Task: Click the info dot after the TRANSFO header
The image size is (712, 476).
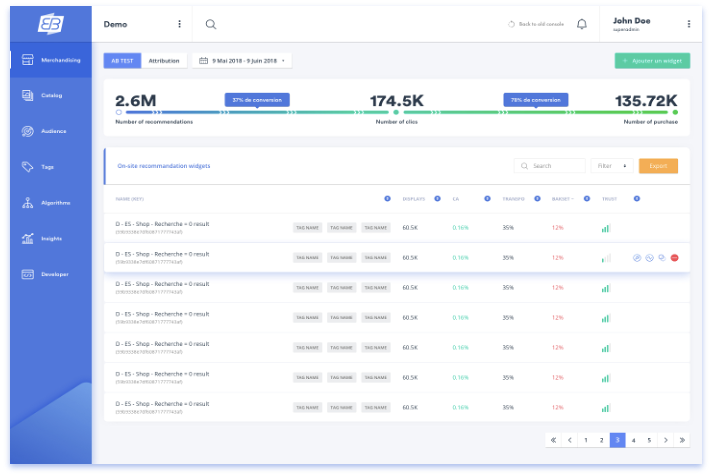Action: [537, 198]
